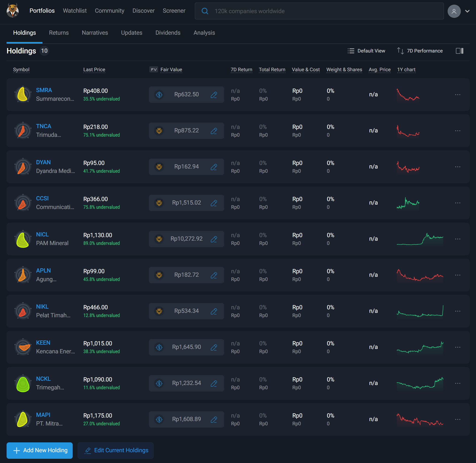
Task: Toggle the FV badge in header
Action: (154, 70)
